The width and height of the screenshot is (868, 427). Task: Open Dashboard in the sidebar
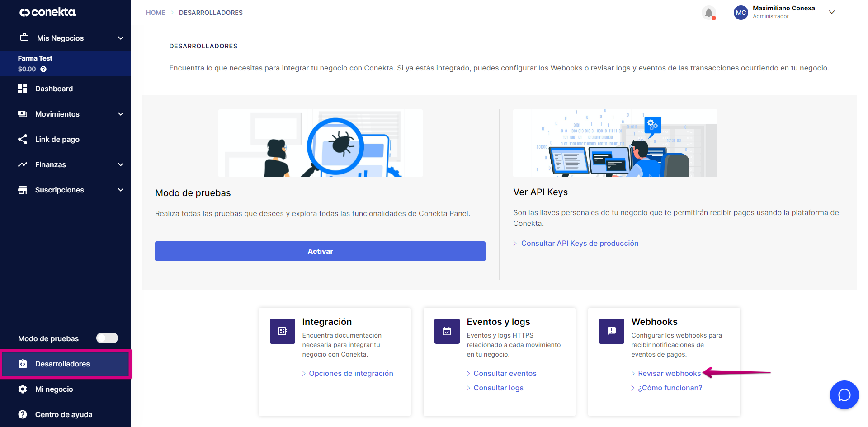[65, 89]
